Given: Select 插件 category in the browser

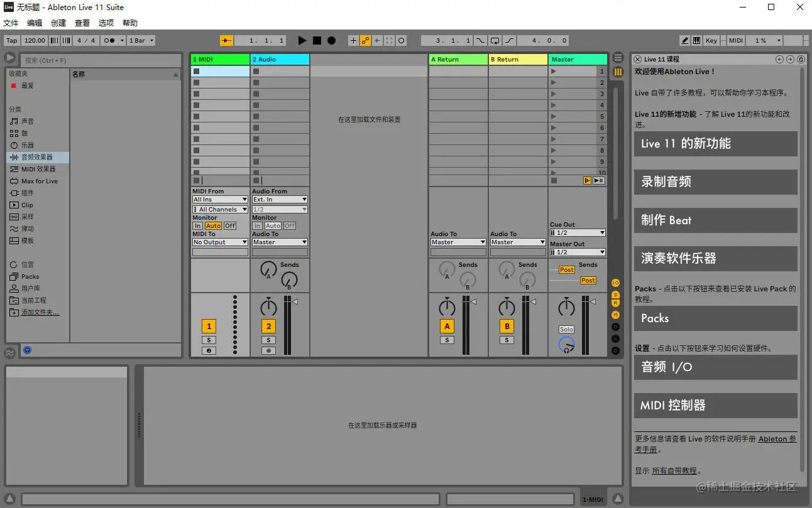Looking at the screenshot, I should pos(37,193).
